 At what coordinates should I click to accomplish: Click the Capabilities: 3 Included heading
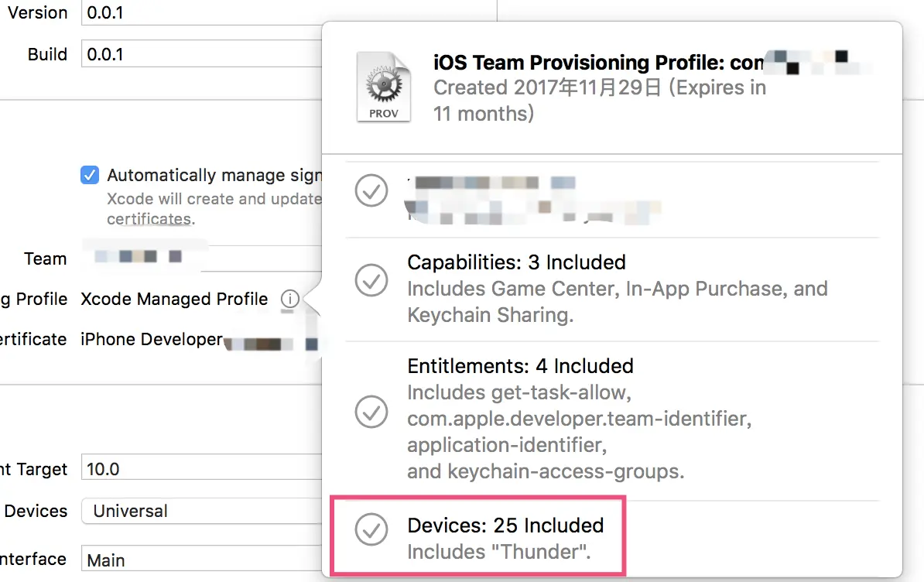pyautogui.click(x=516, y=262)
